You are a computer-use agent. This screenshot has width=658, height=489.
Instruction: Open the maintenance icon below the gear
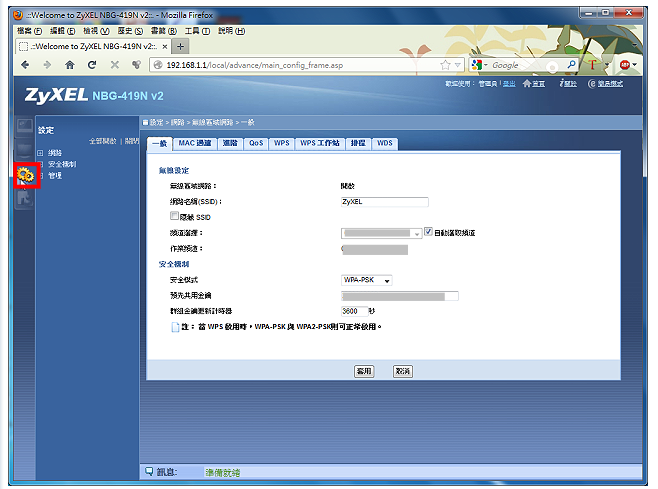click(25, 197)
